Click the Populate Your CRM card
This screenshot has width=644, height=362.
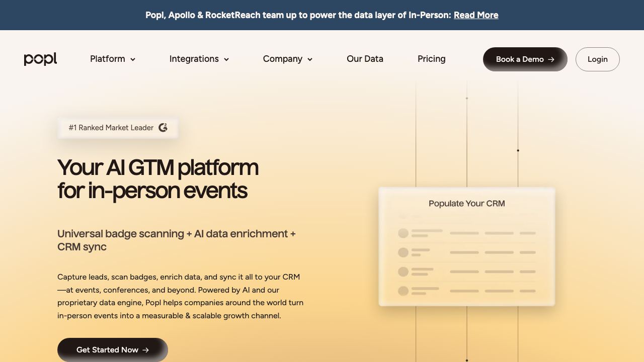point(467,246)
